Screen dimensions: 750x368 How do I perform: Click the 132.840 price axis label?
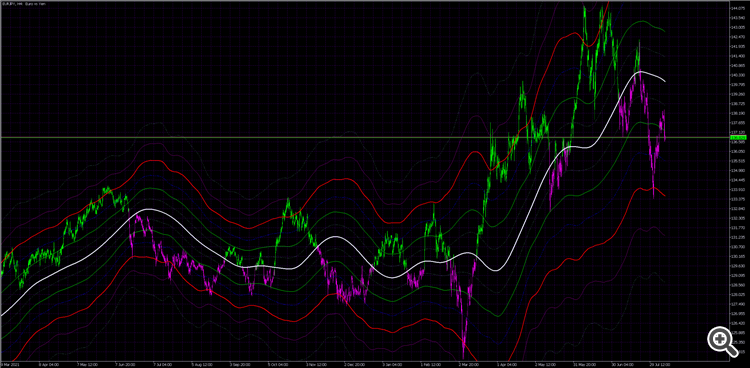[x=737, y=209]
